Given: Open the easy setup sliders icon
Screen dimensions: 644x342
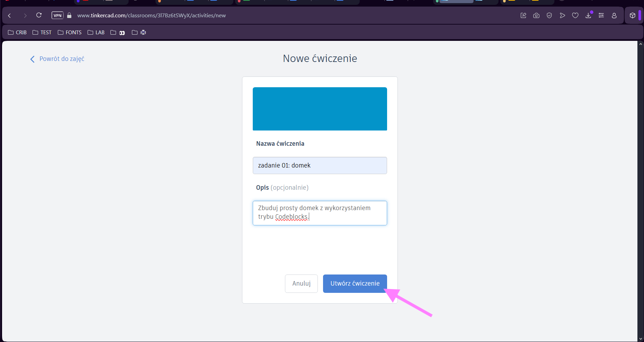Looking at the screenshot, I should (x=601, y=16).
